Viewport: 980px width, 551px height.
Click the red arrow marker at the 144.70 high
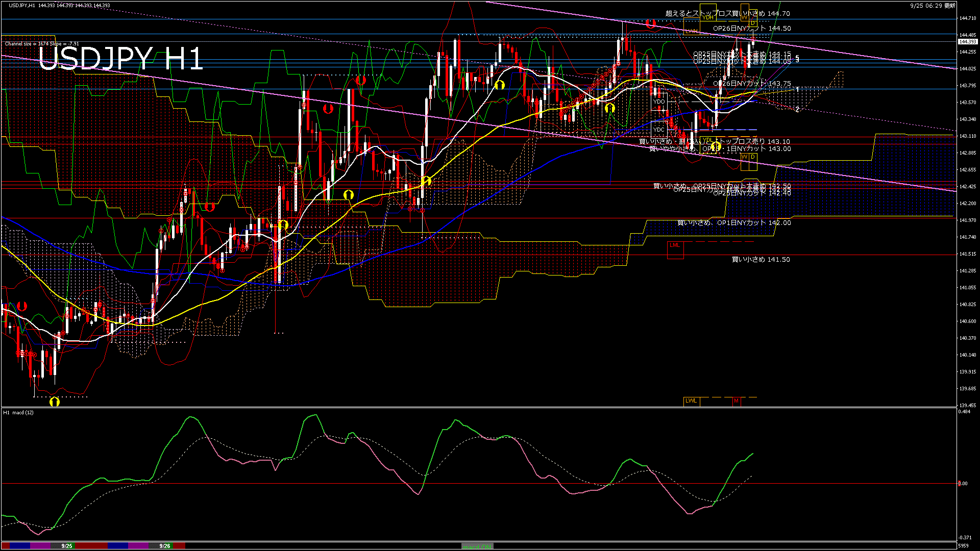[x=651, y=23]
